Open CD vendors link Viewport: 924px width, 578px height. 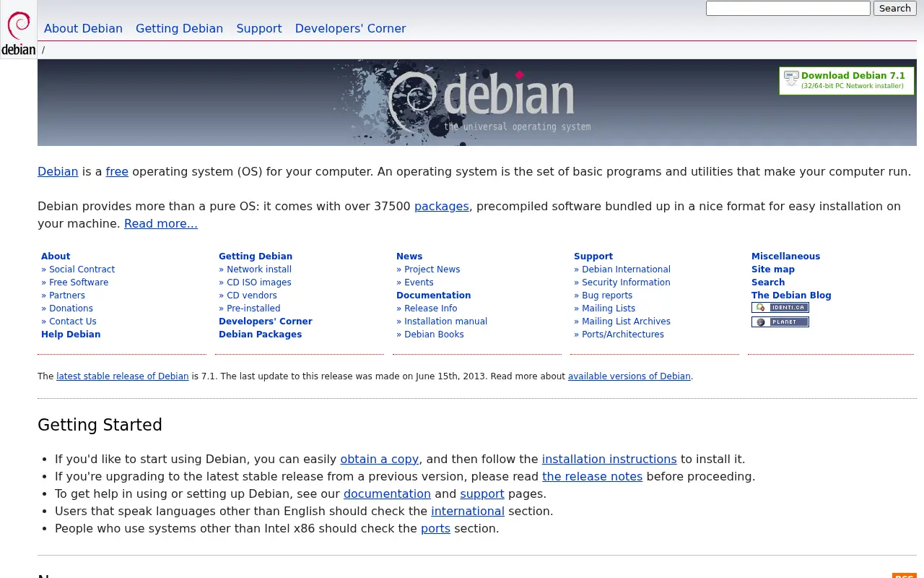pos(252,296)
